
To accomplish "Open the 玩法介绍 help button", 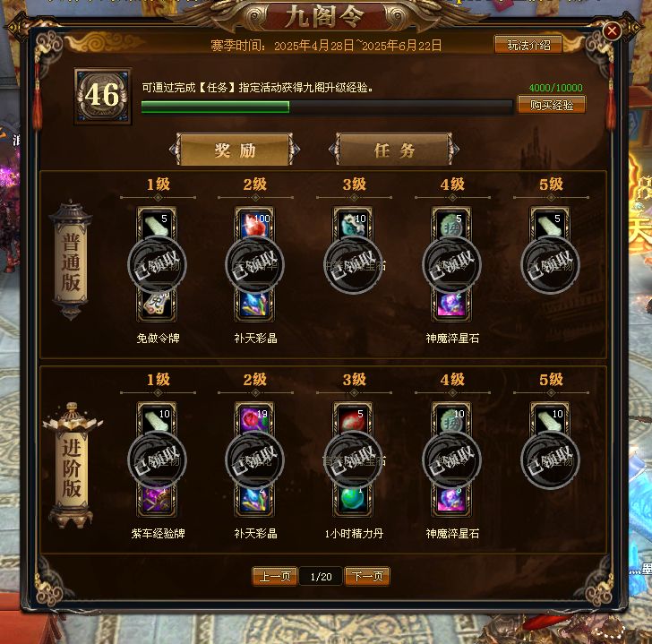I will (528, 45).
